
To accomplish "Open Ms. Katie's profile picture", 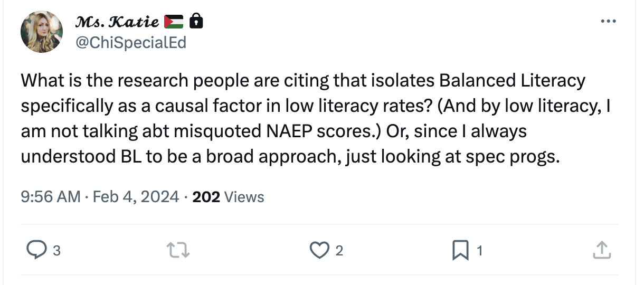I will coord(42,32).
